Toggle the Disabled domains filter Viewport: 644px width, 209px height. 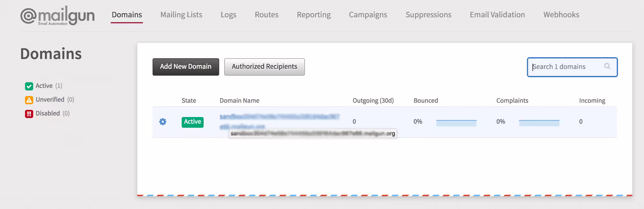(29, 114)
